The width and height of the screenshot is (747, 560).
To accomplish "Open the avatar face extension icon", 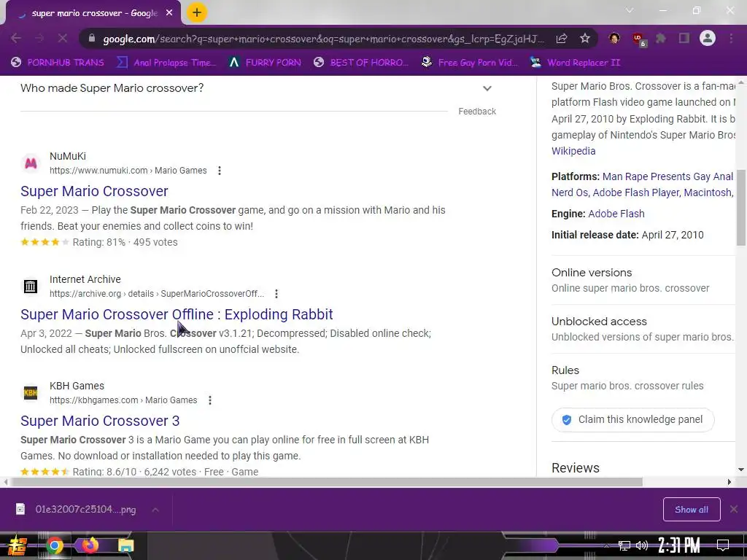I will coord(614,38).
